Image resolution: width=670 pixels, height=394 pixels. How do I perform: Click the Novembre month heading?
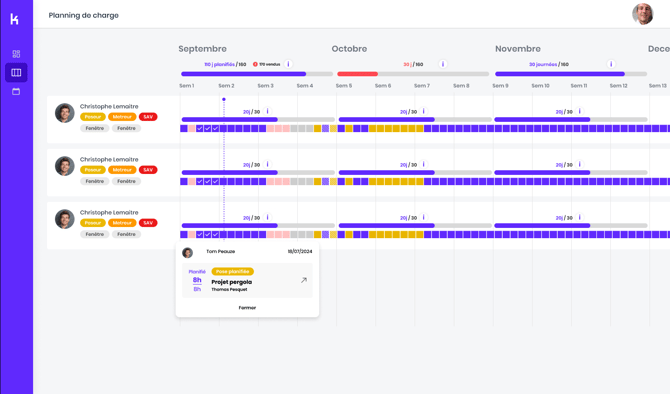click(x=518, y=49)
